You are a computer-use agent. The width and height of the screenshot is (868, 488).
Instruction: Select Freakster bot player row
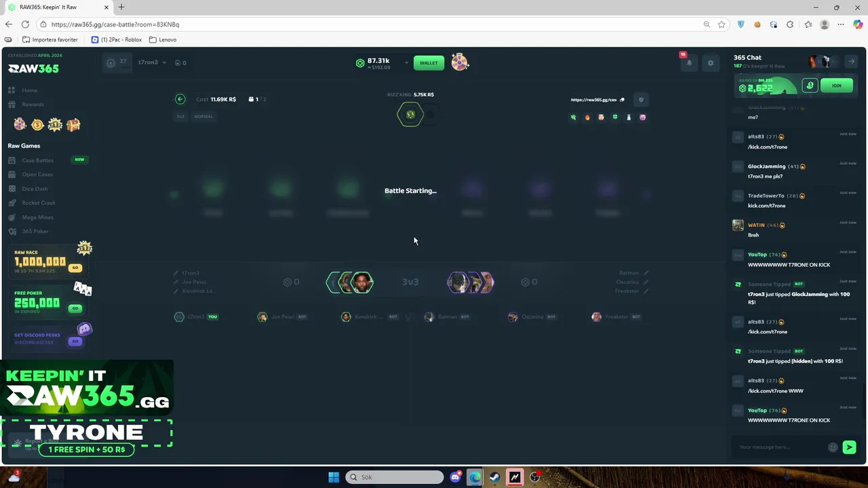coord(616,317)
